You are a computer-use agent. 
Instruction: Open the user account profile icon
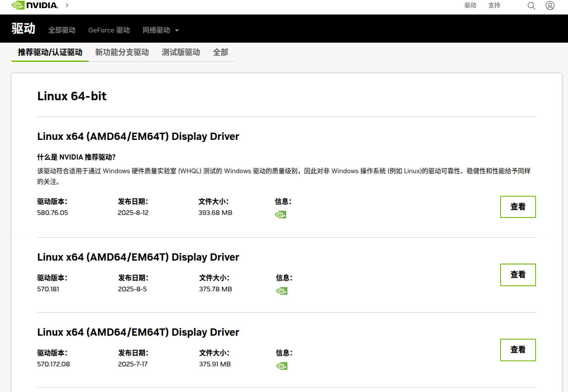pyautogui.click(x=550, y=6)
